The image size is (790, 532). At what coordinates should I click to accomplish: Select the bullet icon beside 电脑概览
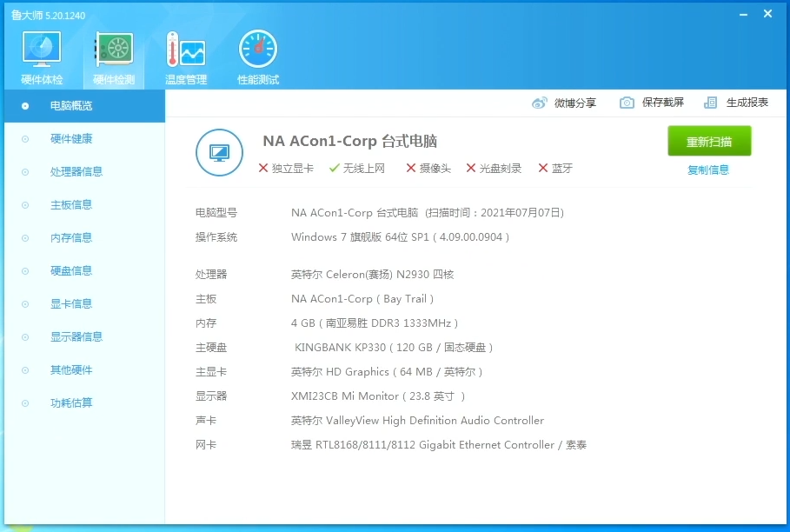coord(25,106)
